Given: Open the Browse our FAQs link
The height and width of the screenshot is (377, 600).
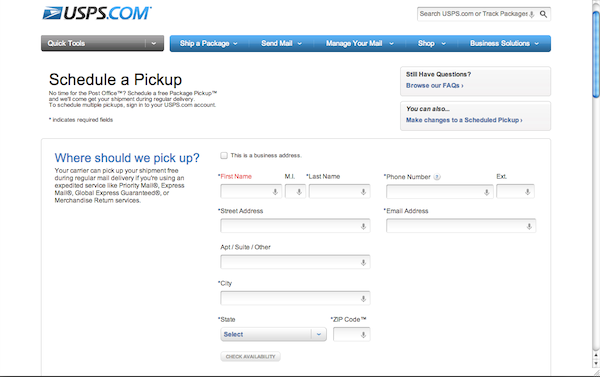Looking at the screenshot, I should pyautogui.click(x=435, y=86).
